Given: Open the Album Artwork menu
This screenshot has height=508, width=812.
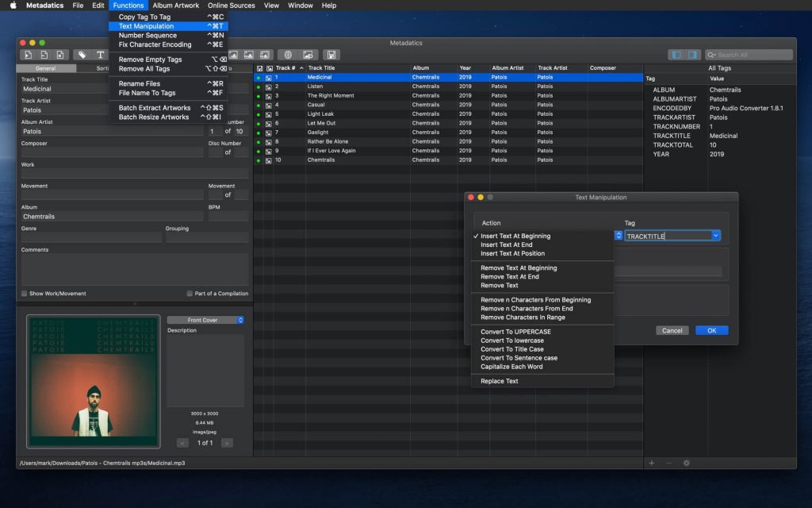Looking at the screenshot, I should click(x=176, y=6).
